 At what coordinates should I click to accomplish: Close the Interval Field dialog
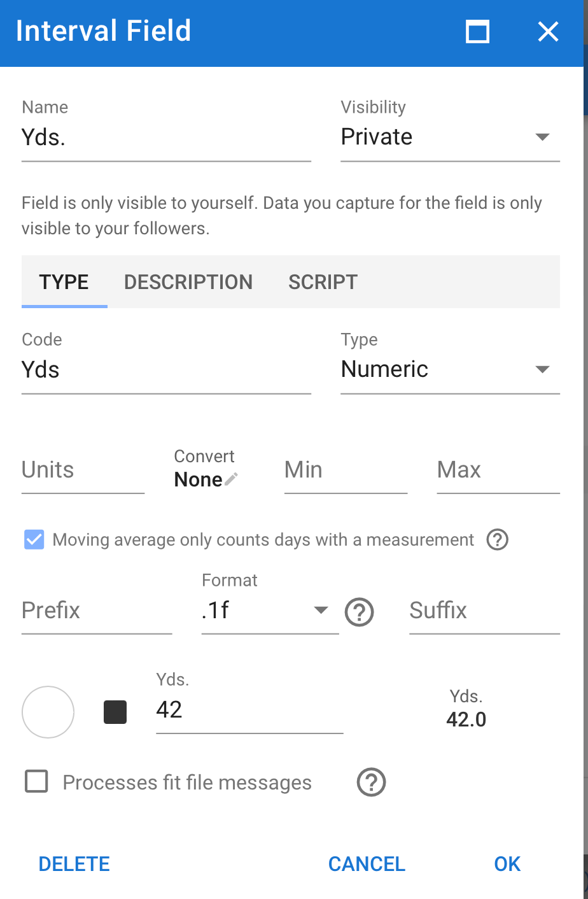pos(548,31)
